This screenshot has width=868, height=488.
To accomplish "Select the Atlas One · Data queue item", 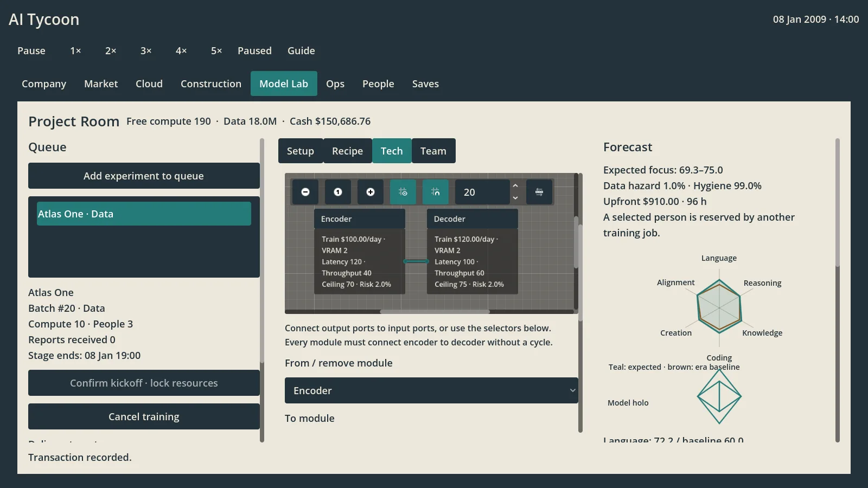I will [144, 214].
